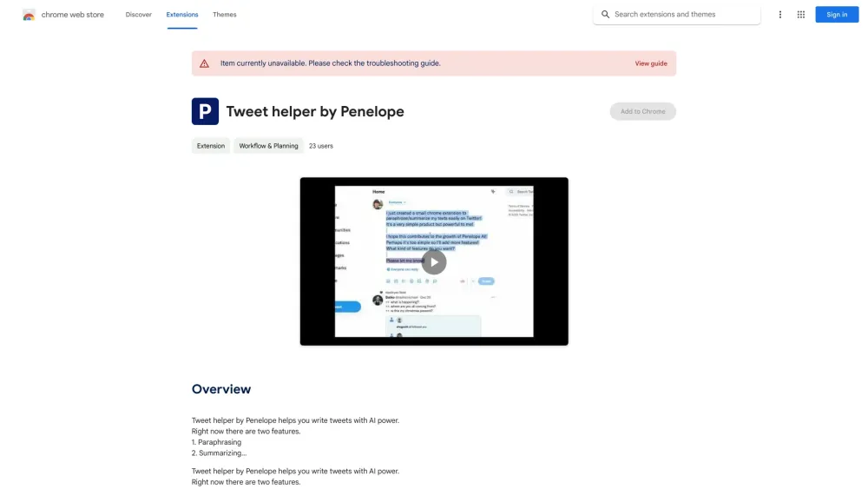Play the extension preview video

[x=434, y=261]
